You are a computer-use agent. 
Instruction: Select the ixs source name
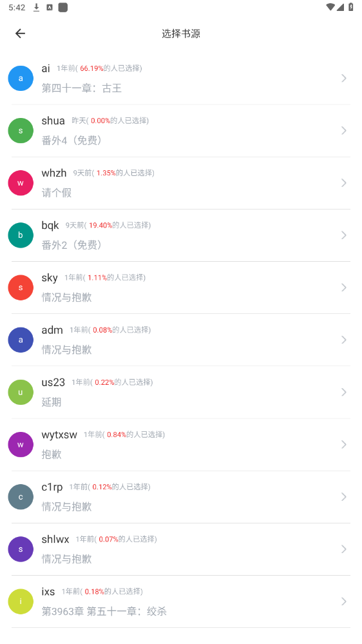48,591
